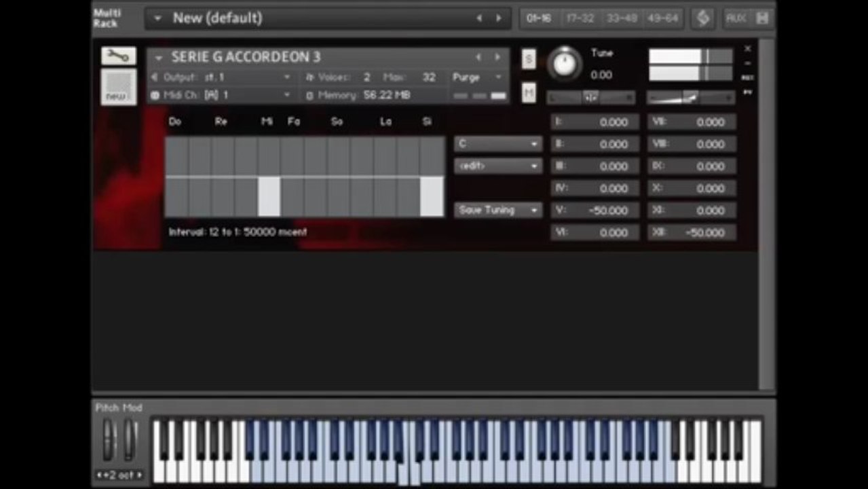
Task: Remove the instrument with the X icon
Action: tap(747, 49)
